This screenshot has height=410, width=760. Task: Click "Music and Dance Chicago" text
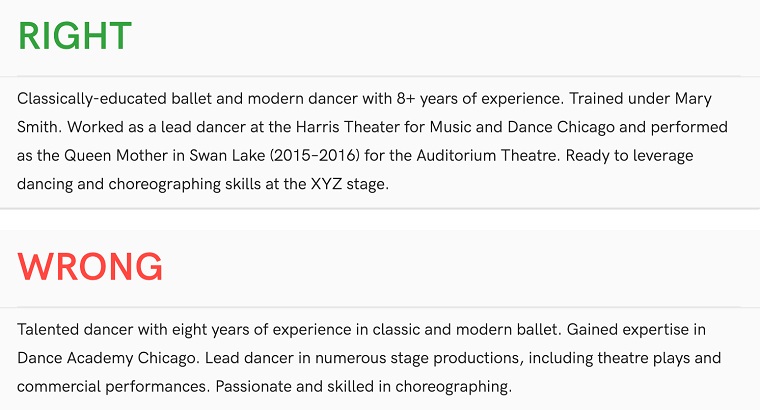click(519, 128)
